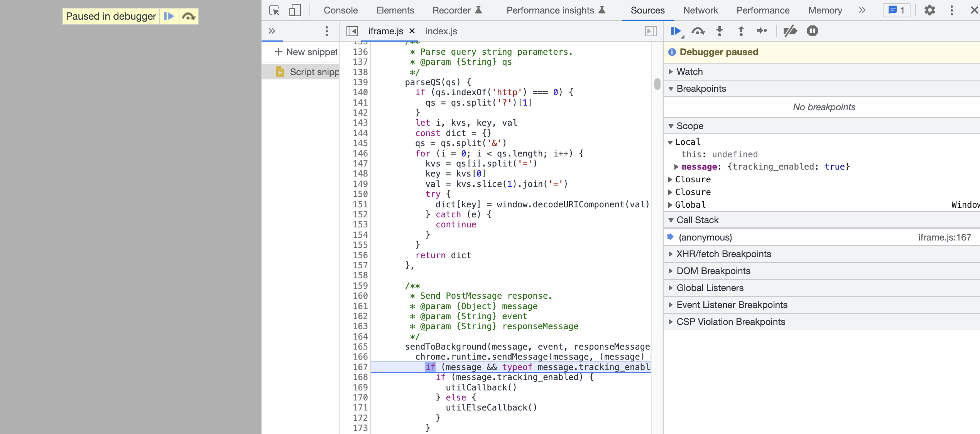Select the Sources tab
This screenshot has width=980, height=434.
click(647, 10)
